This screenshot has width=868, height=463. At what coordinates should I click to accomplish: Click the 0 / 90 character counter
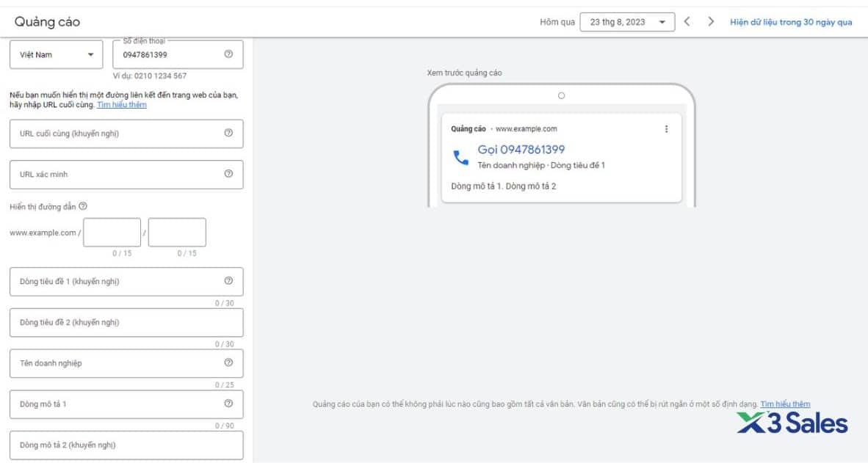click(224, 426)
